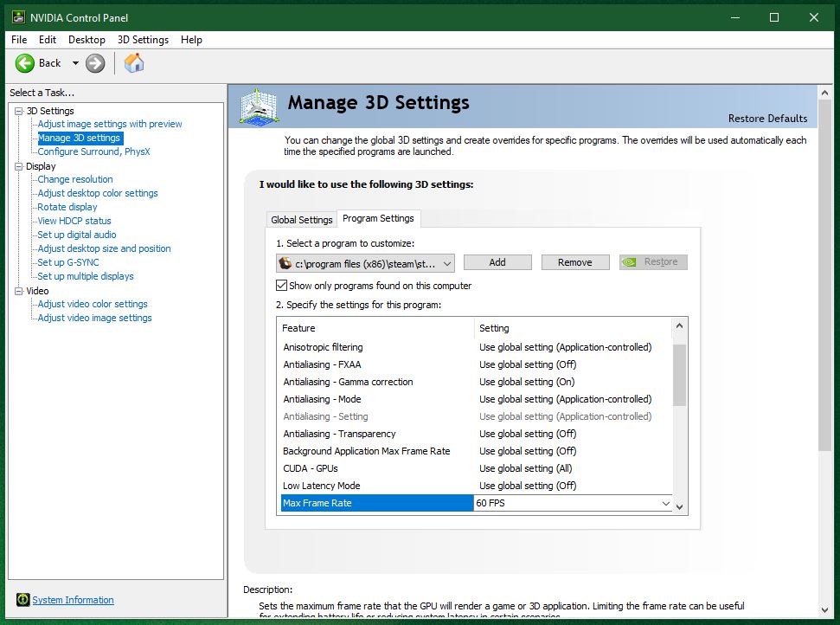Click the Add program button
The width and height of the screenshot is (840, 625).
(x=497, y=262)
